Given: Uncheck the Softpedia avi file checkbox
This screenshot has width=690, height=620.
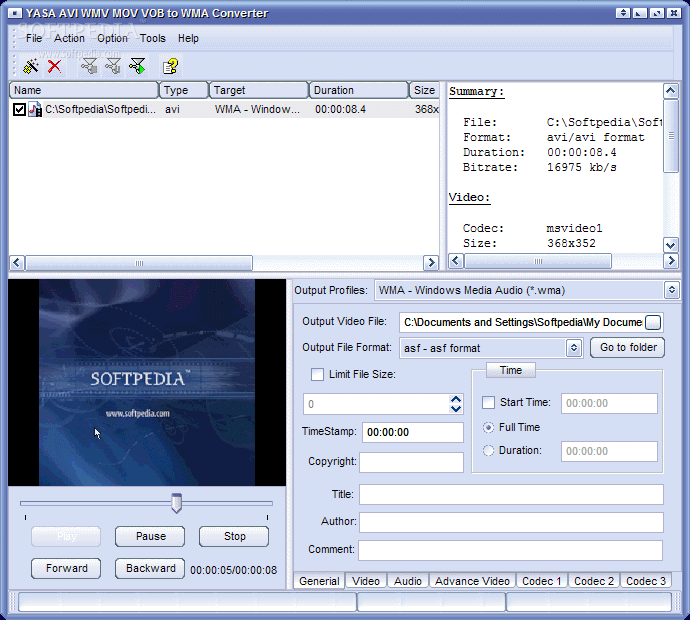Looking at the screenshot, I should point(19,109).
